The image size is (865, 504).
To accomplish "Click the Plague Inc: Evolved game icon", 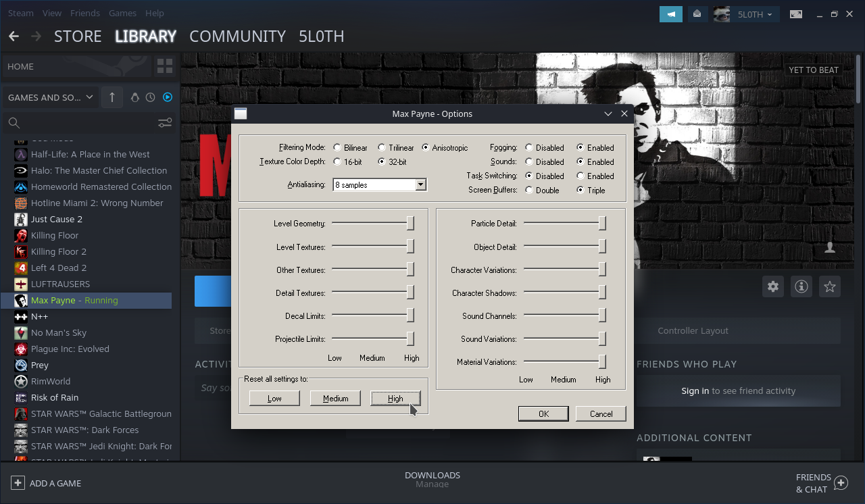I will click(20, 349).
